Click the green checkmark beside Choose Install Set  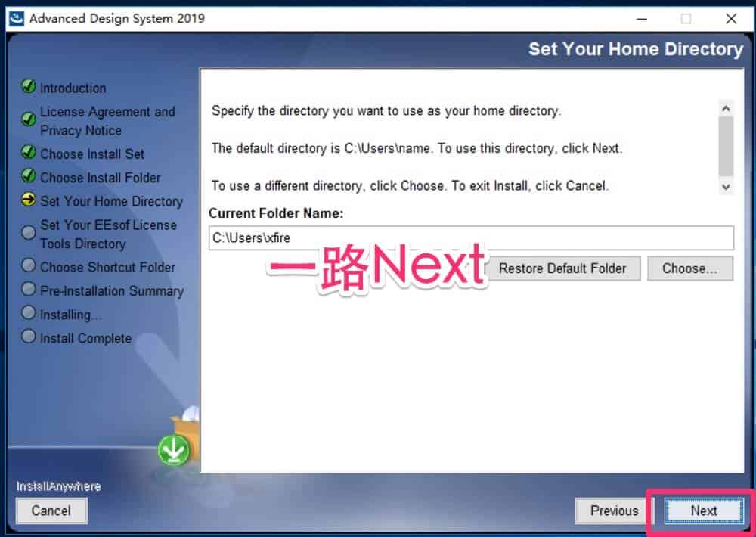click(29, 152)
